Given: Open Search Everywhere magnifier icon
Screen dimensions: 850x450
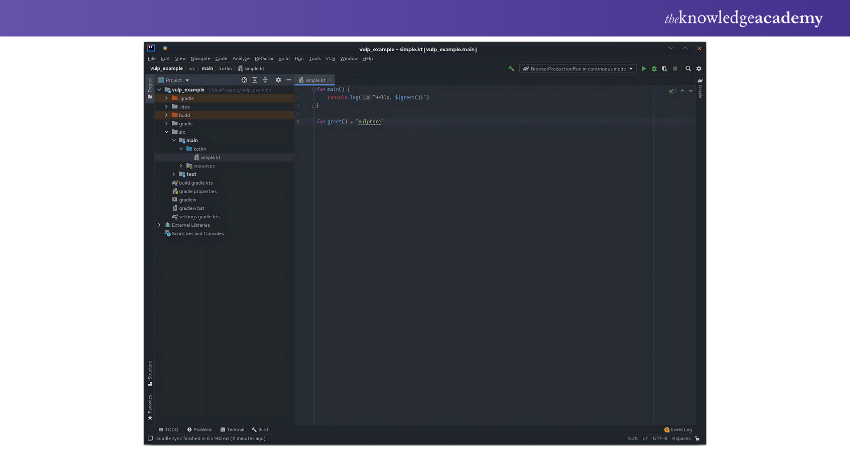Looking at the screenshot, I should (688, 69).
